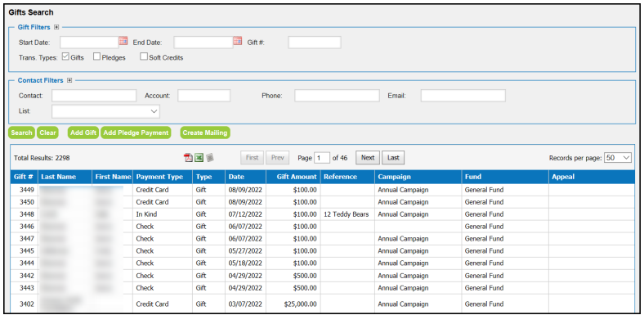
Task: Click the Total Results: 2298 text
Action: click(42, 157)
